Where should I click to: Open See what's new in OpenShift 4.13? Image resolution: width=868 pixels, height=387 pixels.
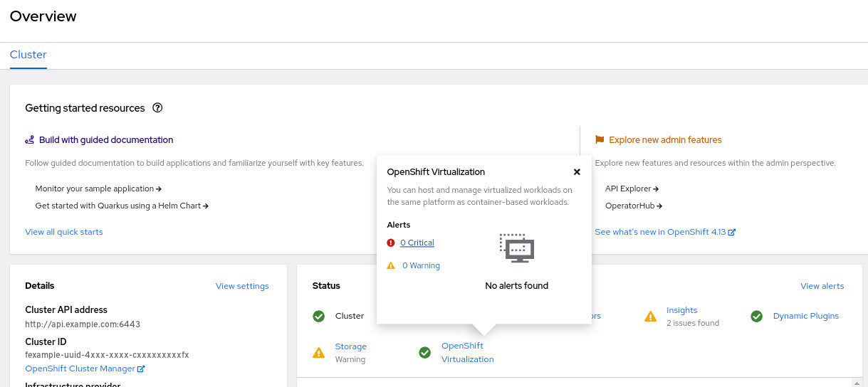664,232
